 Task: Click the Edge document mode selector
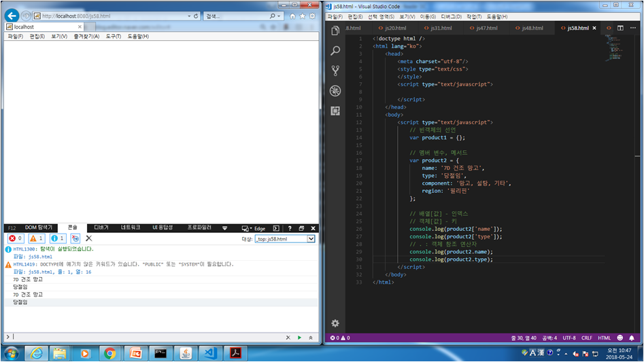(x=260, y=229)
